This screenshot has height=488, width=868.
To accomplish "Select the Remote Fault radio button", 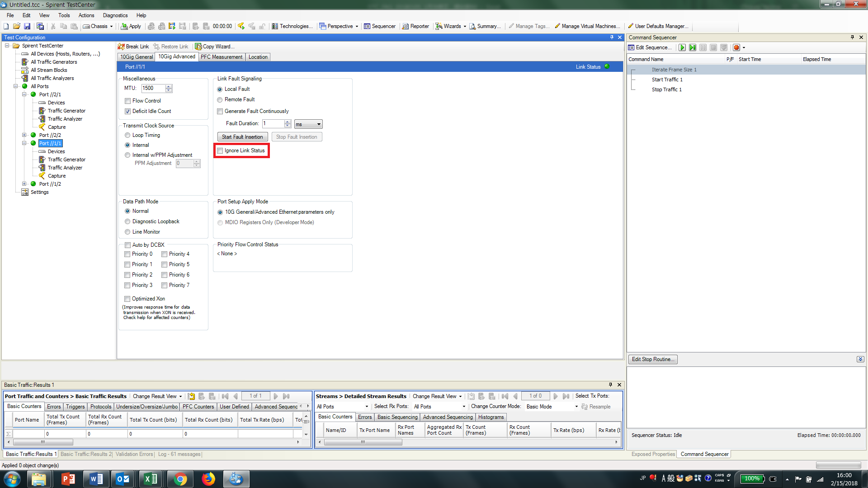I will (x=220, y=100).
